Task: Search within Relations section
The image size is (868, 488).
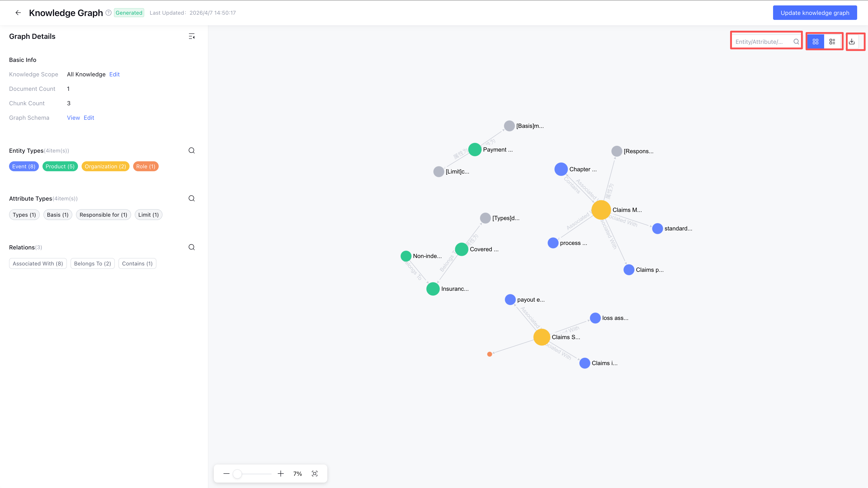Action: point(191,247)
